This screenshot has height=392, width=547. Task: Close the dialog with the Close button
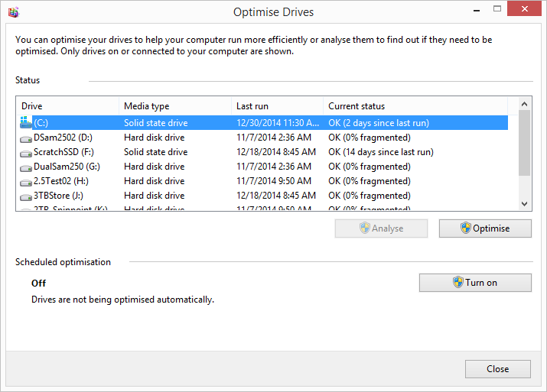point(498,369)
